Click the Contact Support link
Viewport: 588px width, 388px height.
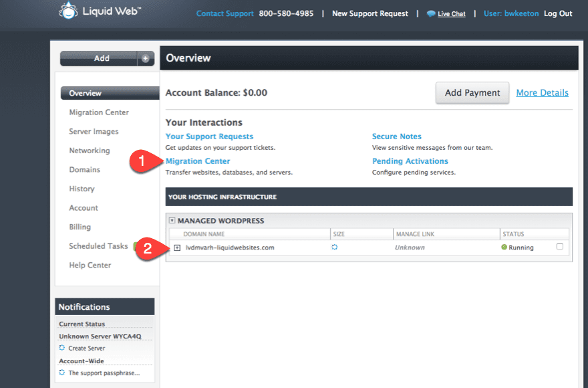click(x=225, y=13)
